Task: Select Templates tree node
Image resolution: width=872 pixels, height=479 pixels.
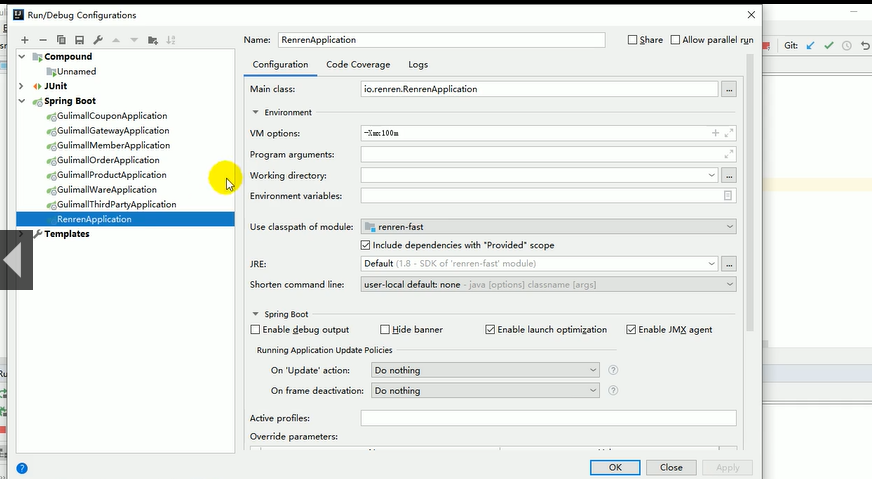Action: pos(67,234)
